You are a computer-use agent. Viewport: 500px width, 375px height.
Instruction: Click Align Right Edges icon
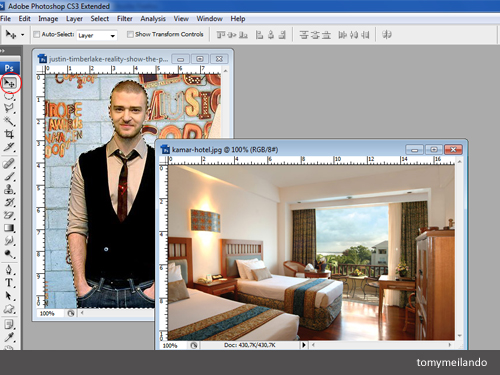pyautogui.click(x=282, y=34)
